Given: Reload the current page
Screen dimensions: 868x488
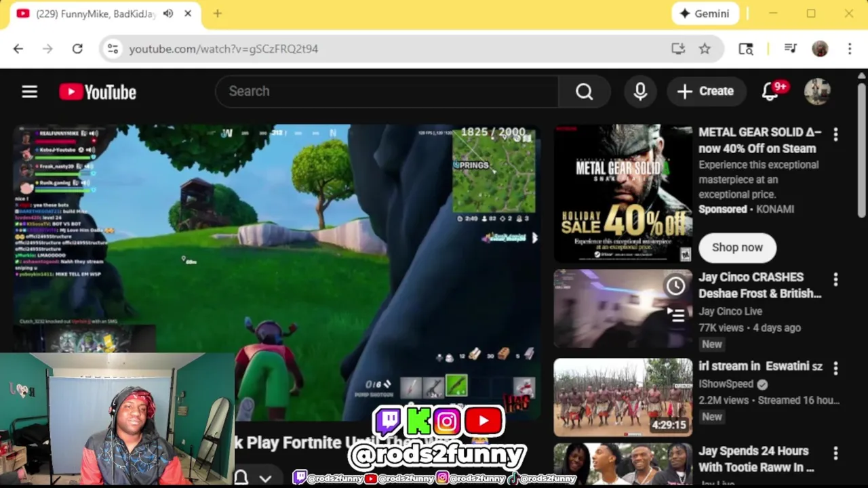Looking at the screenshot, I should pos(77,49).
